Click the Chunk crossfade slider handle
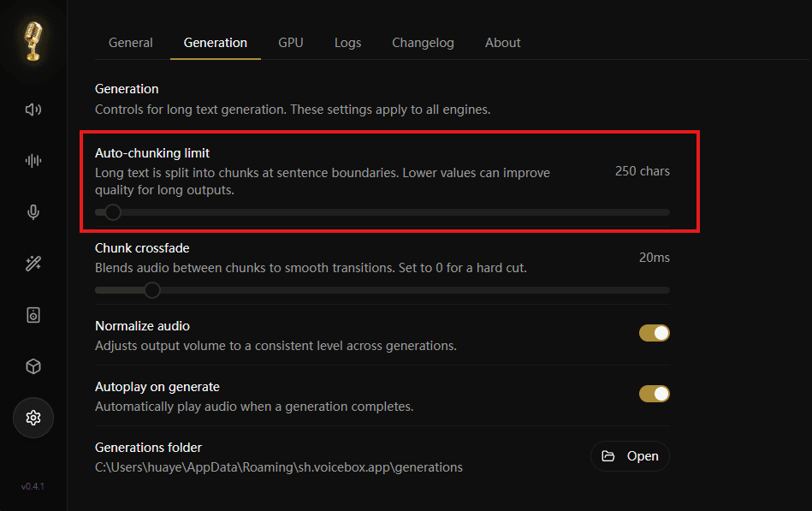812x511 pixels. point(152,290)
